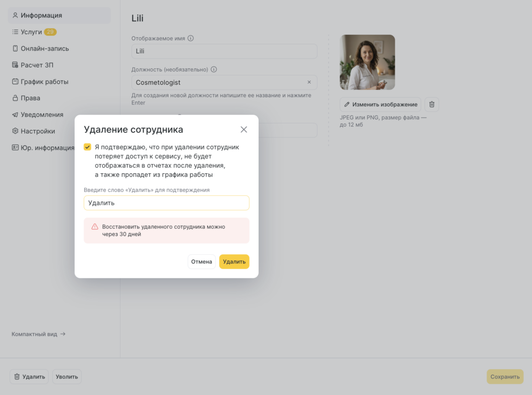
Task: Click the Расчет ЗП calculator icon
Action: (16, 65)
